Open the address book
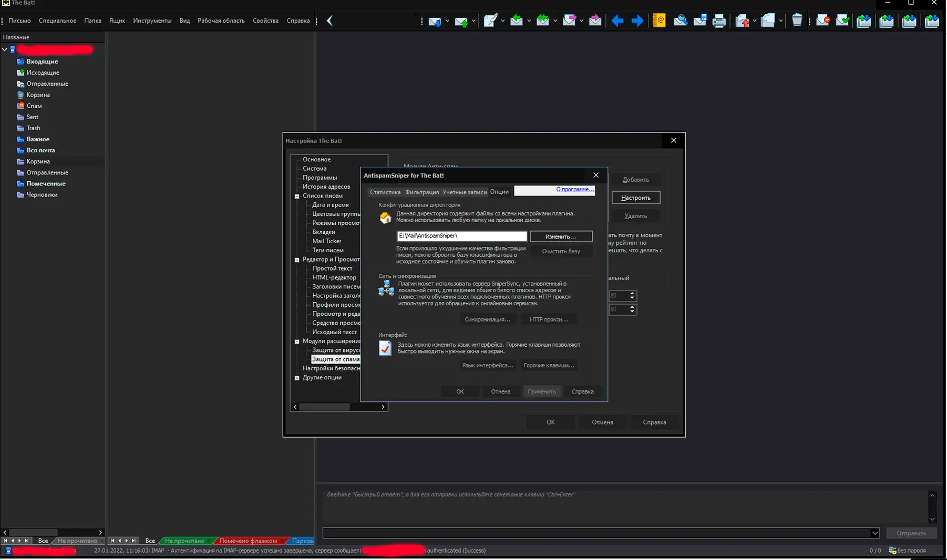This screenshot has height=560, width=947. tap(658, 21)
